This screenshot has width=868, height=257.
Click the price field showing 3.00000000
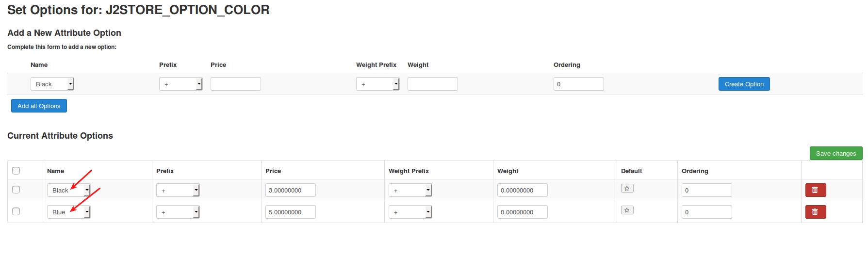[x=290, y=190]
